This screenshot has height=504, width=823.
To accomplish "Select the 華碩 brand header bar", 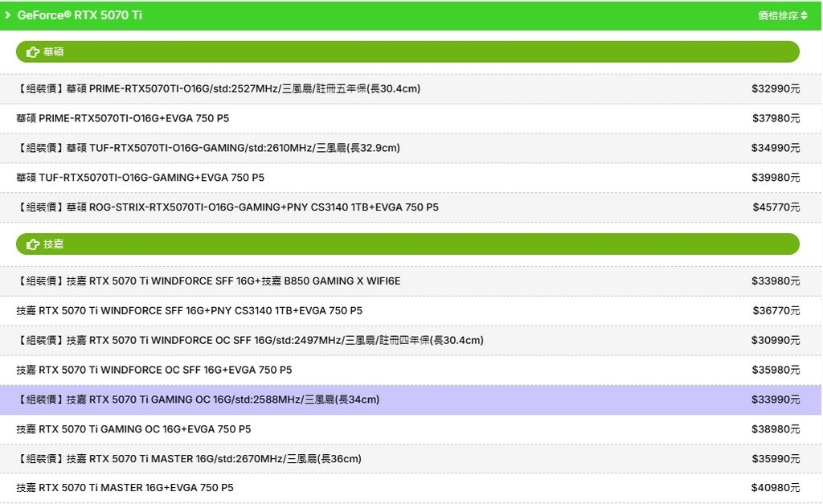I will click(407, 52).
